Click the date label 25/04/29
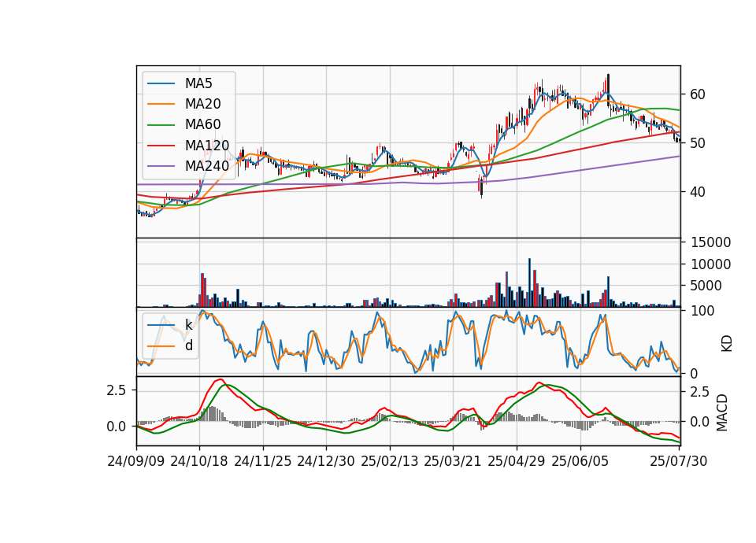 click(517, 461)
